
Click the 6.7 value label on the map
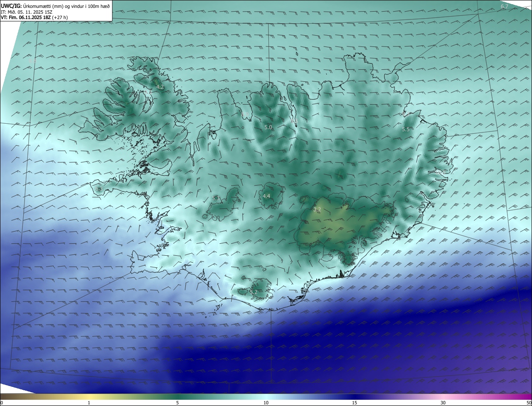coord(505,7)
